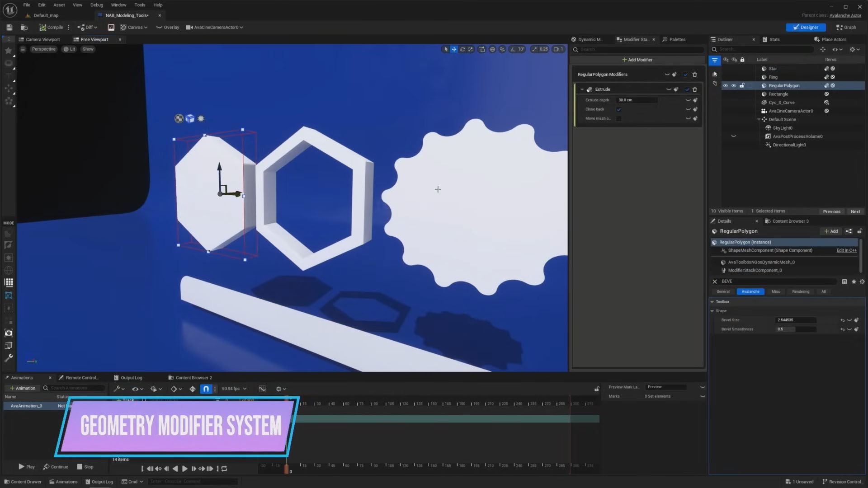Click the Compile button
This screenshot has width=868, height=488.
coord(51,27)
